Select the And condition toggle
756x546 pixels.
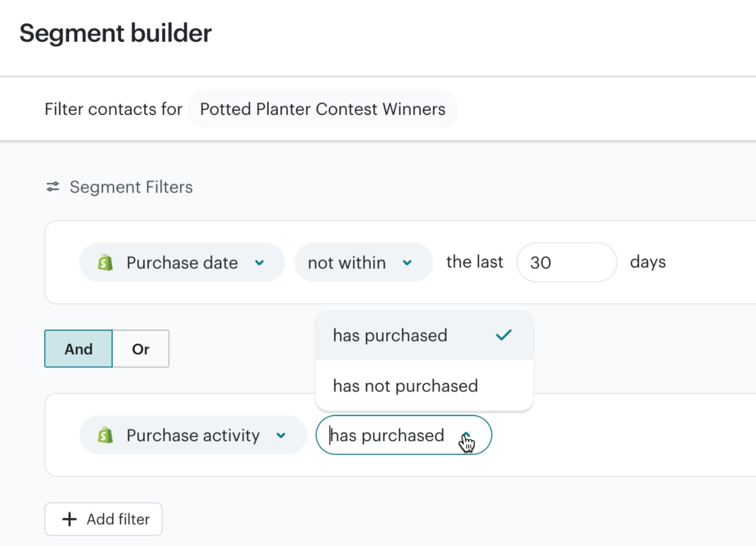[78, 349]
